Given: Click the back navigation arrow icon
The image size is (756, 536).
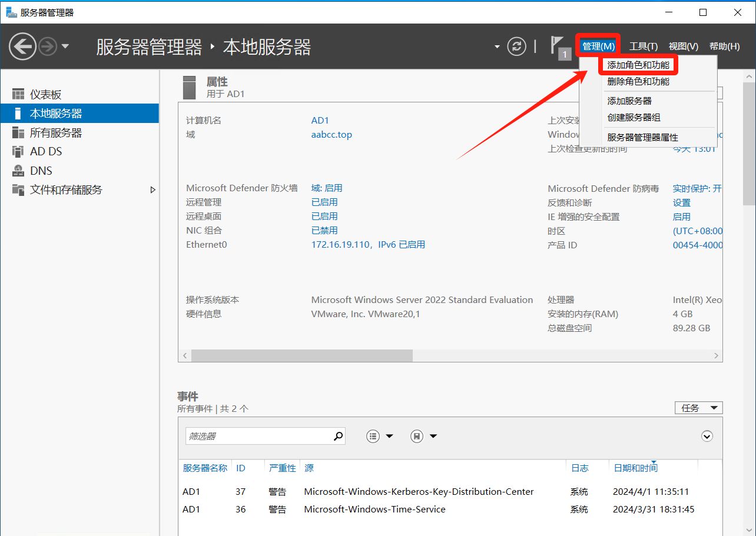Looking at the screenshot, I should pyautogui.click(x=22, y=46).
